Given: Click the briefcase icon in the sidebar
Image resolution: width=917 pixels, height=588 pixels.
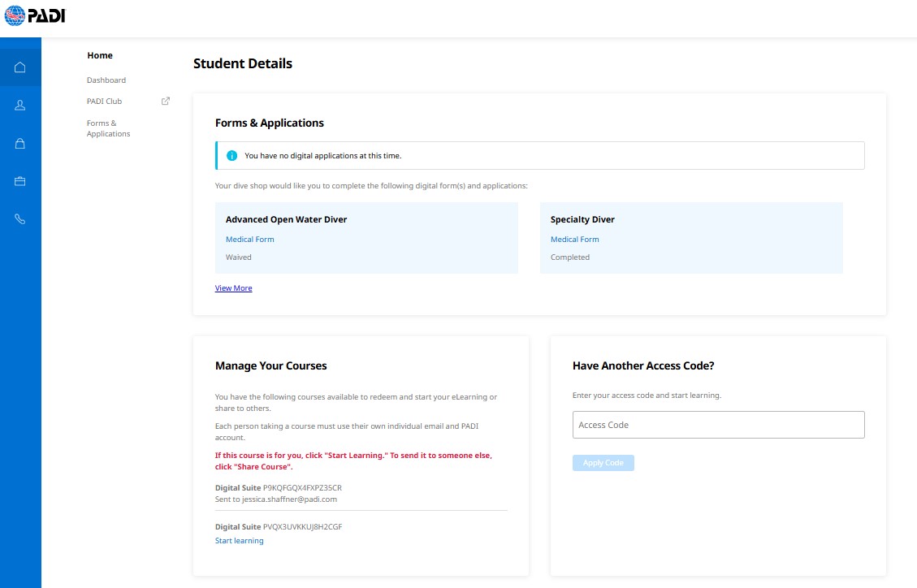Looking at the screenshot, I should coord(20,181).
